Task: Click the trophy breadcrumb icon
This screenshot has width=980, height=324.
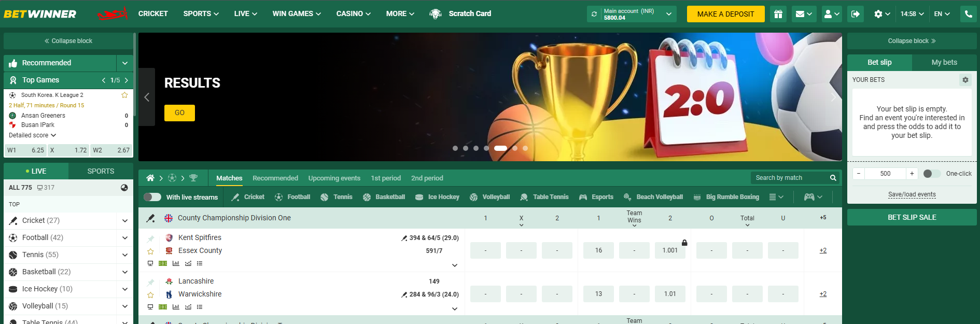Action: click(x=193, y=178)
